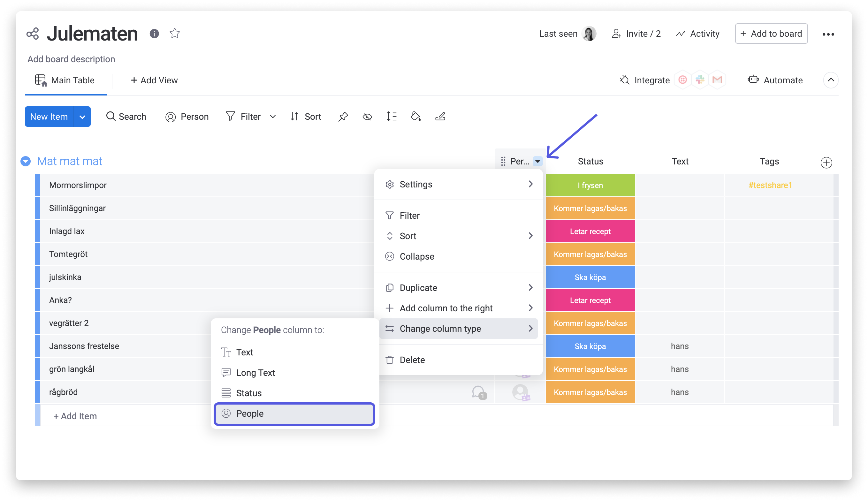Screen dimensions: 868x501
Task: Open Settings submenu in column menu
Action: click(x=458, y=185)
